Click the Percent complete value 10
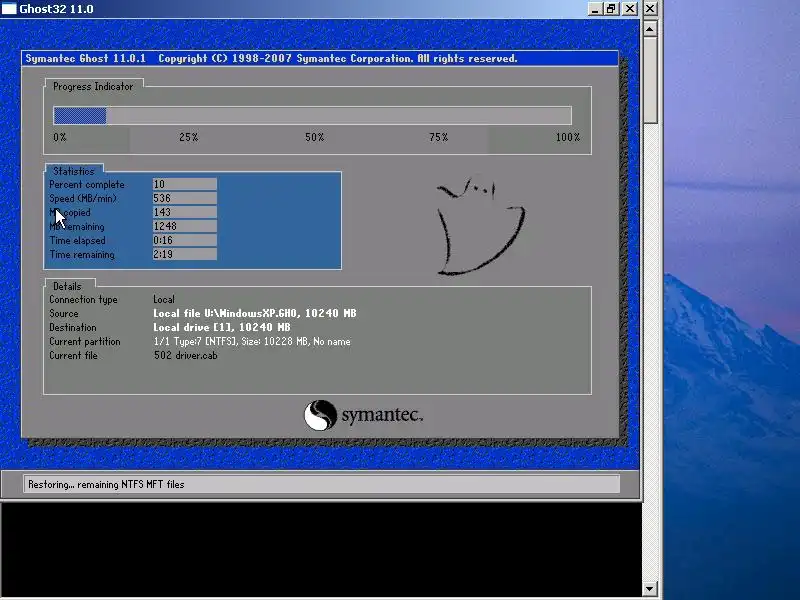Screen dimensions: 800x600 [185, 184]
